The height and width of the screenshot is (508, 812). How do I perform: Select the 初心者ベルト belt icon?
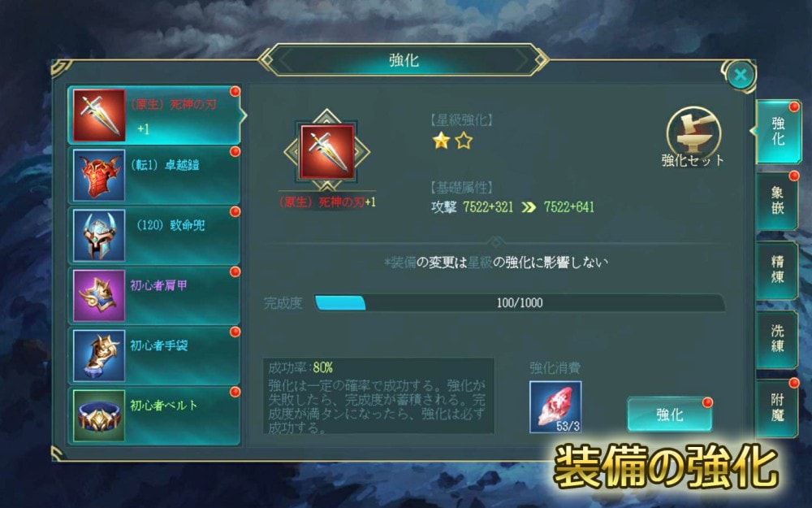(99, 415)
